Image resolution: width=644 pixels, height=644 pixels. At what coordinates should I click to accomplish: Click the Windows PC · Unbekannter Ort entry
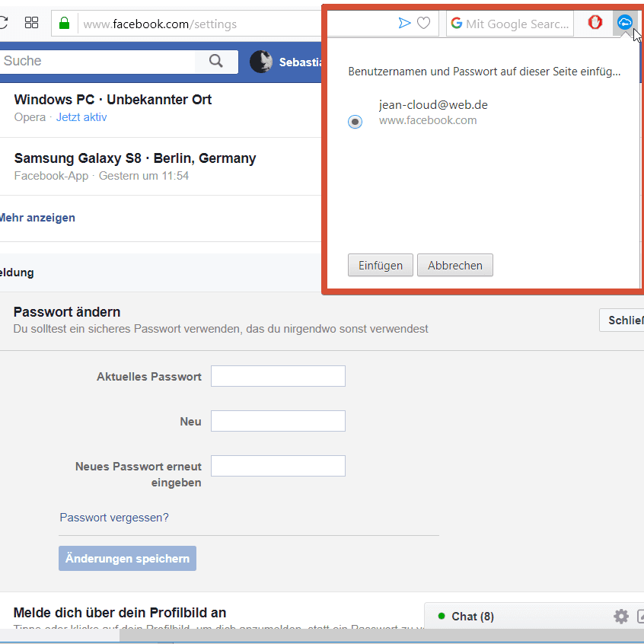[x=113, y=100]
